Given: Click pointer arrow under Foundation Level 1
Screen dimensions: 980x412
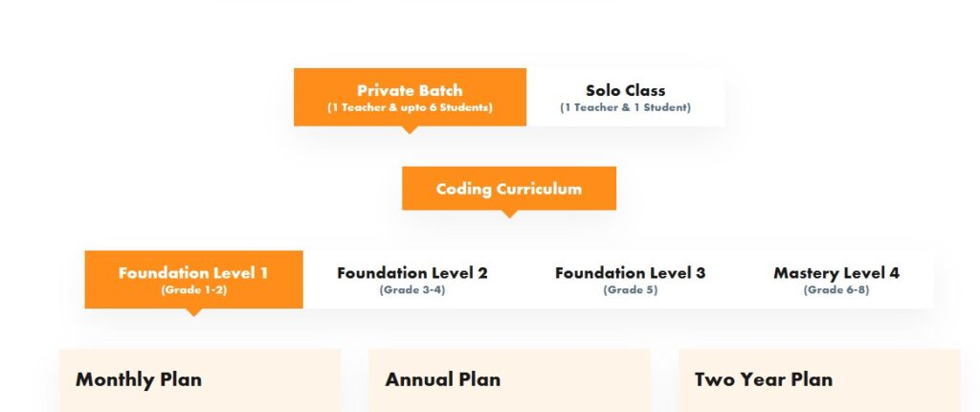Looking at the screenshot, I should pyautogui.click(x=194, y=312).
